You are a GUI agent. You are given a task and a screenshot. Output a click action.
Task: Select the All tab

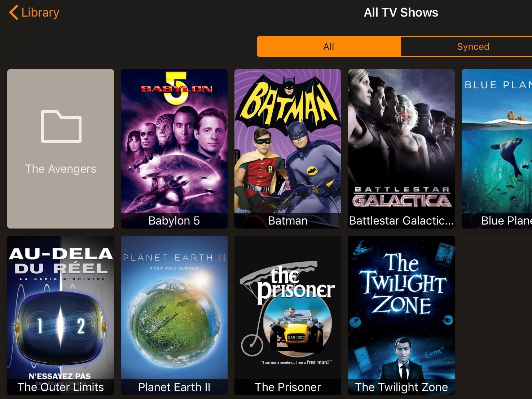(x=329, y=46)
